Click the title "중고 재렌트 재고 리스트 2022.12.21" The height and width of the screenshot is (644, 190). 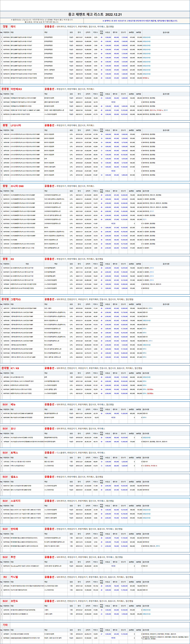[95, 15]
